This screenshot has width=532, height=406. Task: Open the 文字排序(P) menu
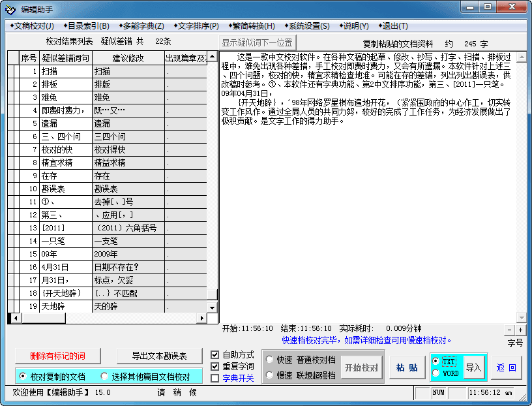[x=196, y=26]
